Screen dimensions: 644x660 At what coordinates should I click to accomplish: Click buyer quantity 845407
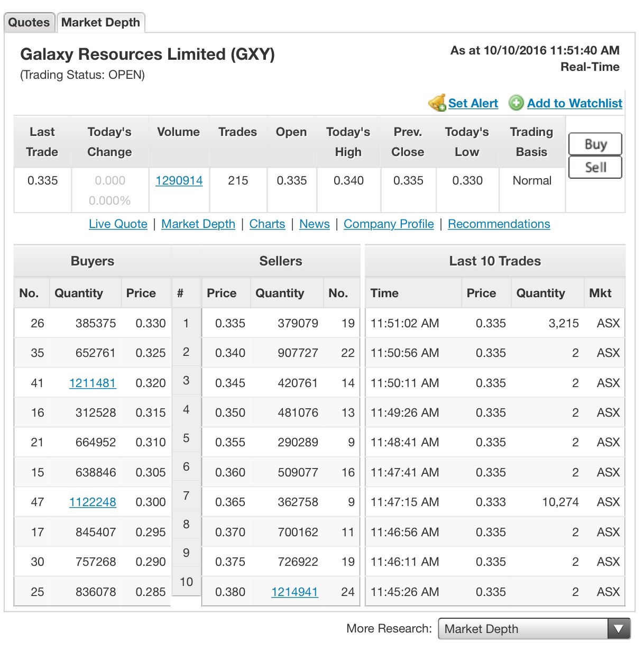click(x=96, y=532)
